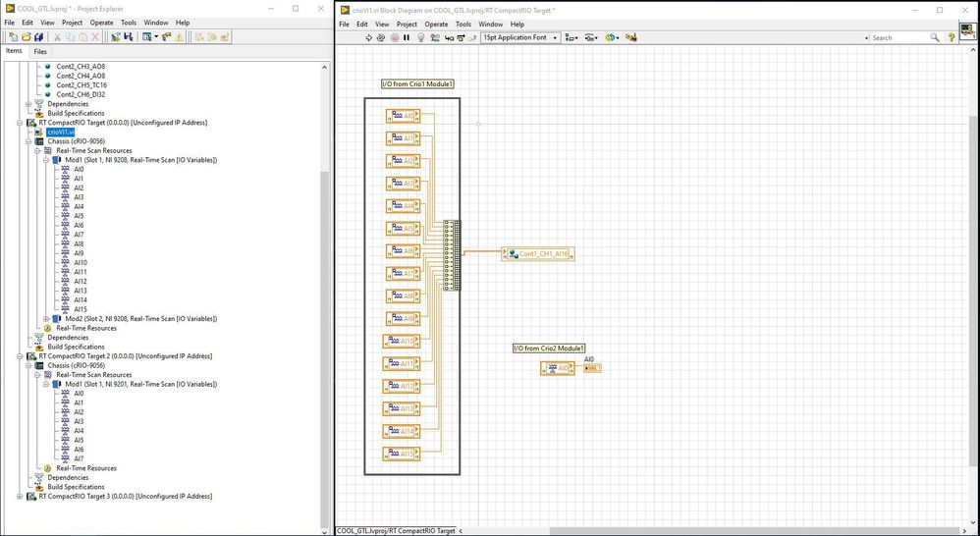Click Run Continuously icon in Block Diagram
980x536 pixels.
click(x=381, y=37)
